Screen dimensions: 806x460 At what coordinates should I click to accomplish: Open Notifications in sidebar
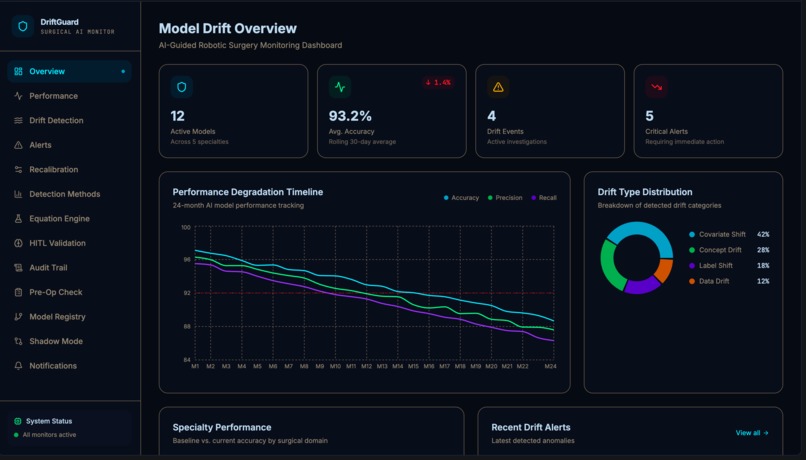69,365
